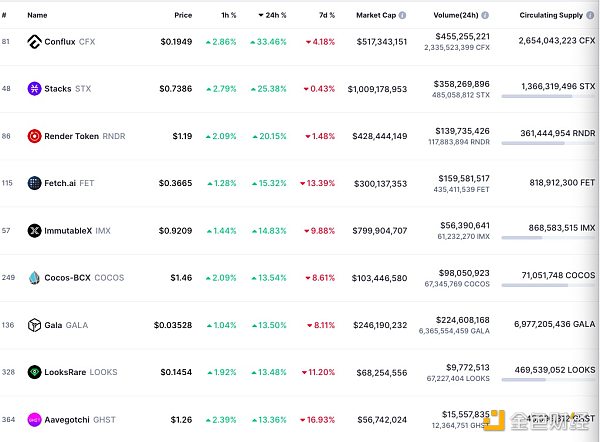Open the Conflux coin name link
The height and width of the screenshot is (442, 600).
pos(58,42)
